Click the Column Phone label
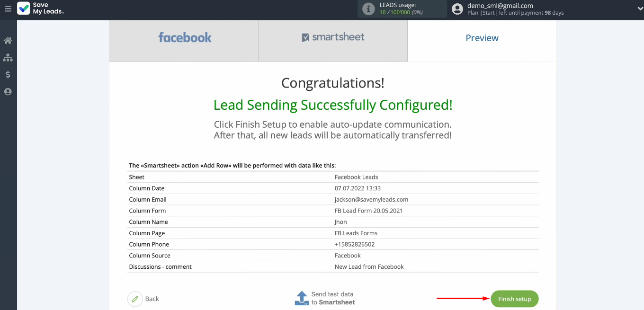 pyautogui.click(x=149, y=244)
